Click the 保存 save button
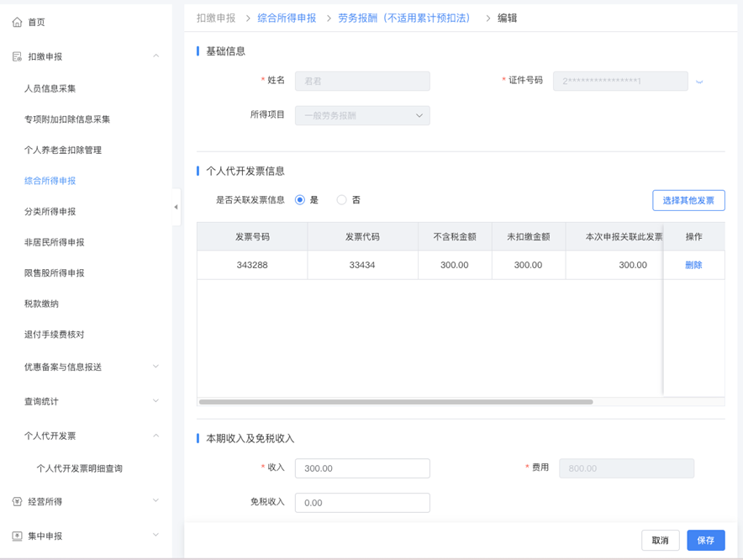The height and width of the screenshot is (560, 743). tap(705, 540)
